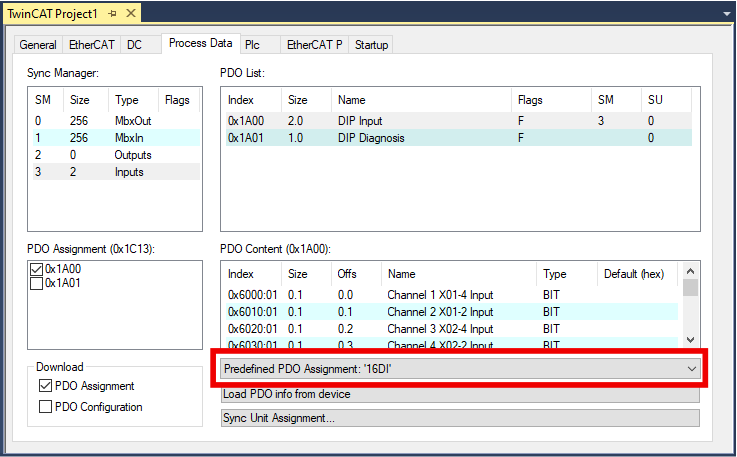Click PDO Content Offs column header
737x457 pixels.
pos(356,274)
